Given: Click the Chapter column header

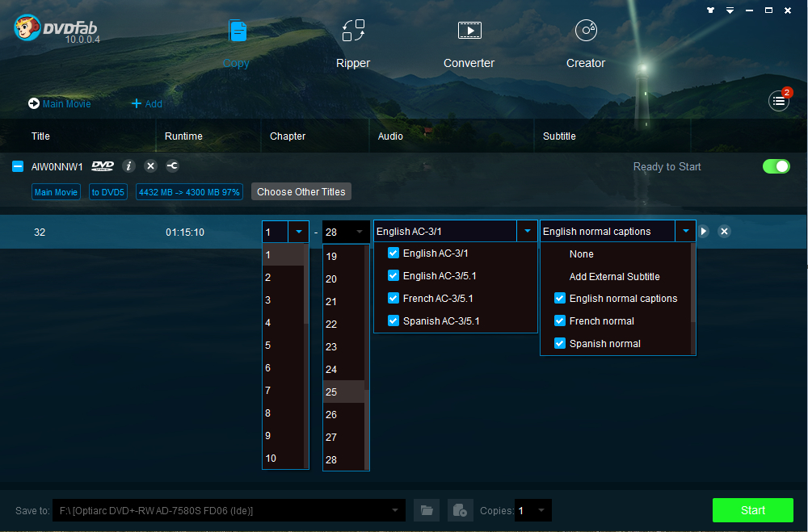Looking at the screenshot, I should 288,136.
